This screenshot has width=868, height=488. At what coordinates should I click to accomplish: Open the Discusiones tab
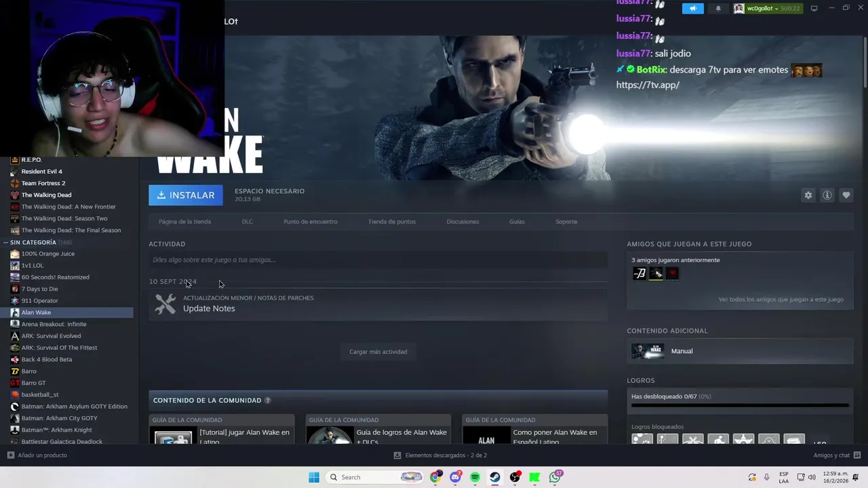[x=462, y=222]
